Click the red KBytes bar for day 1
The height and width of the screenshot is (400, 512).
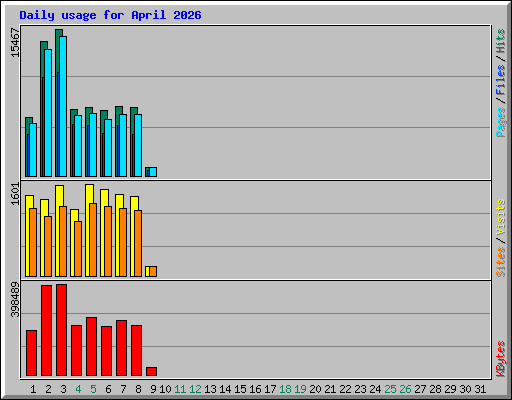[31, 353]
